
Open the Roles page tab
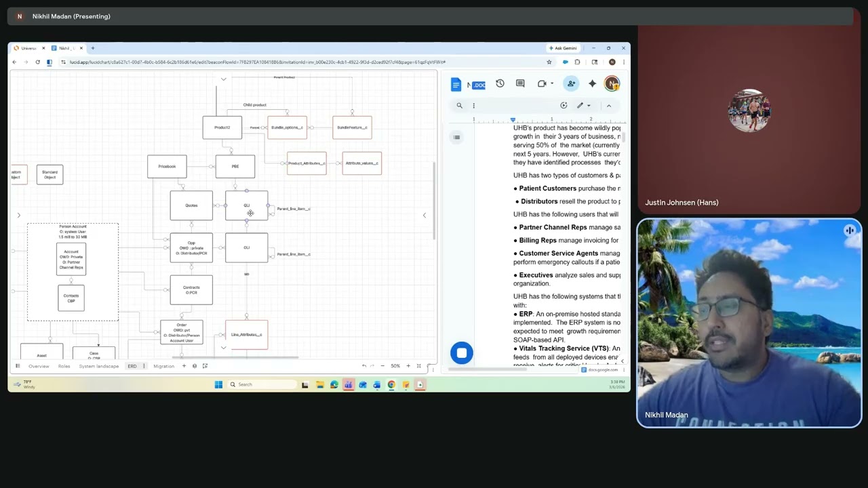[x=64, y=366]
